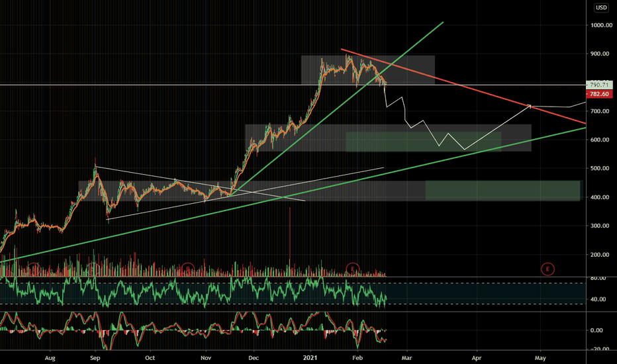Open the earnings marker between October and November
Screen dimensions: 617x364
(188, 269)
